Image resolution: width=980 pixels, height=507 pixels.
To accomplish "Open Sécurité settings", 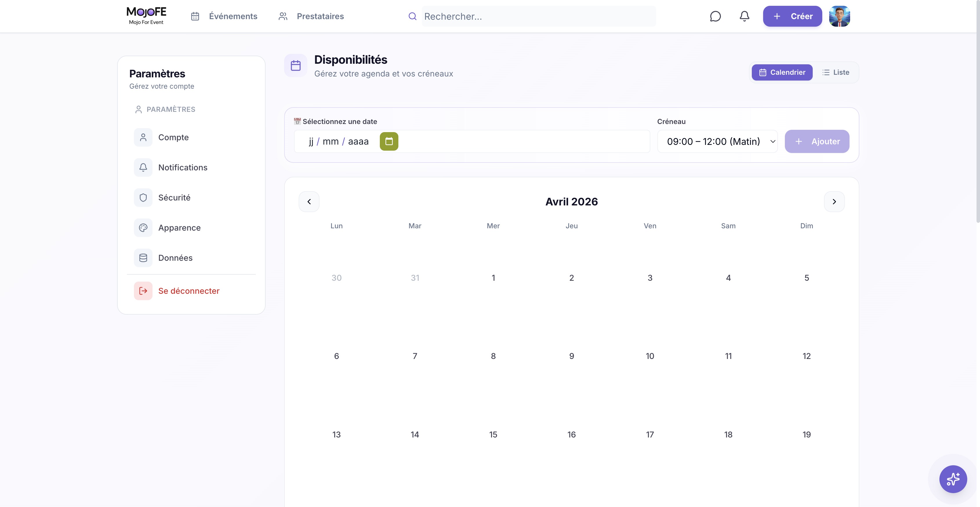I will pyautogui.click(x=191, y=198).
